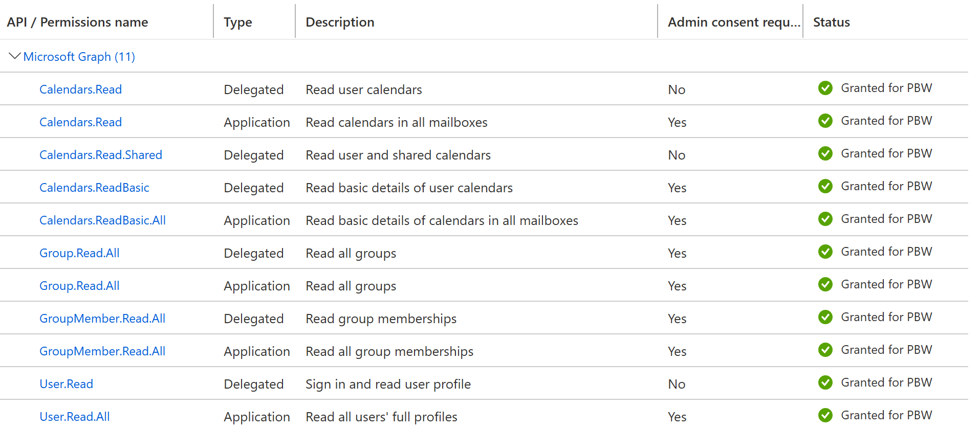Open the User.Read delegated permission
The image size is (980, 429).
[67, 384]
